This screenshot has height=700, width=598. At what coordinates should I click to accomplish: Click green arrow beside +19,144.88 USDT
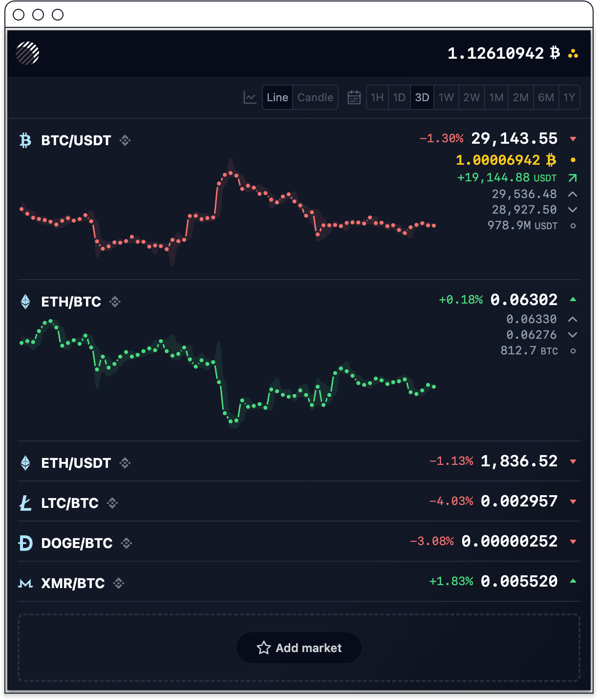[x=573, y=178]
